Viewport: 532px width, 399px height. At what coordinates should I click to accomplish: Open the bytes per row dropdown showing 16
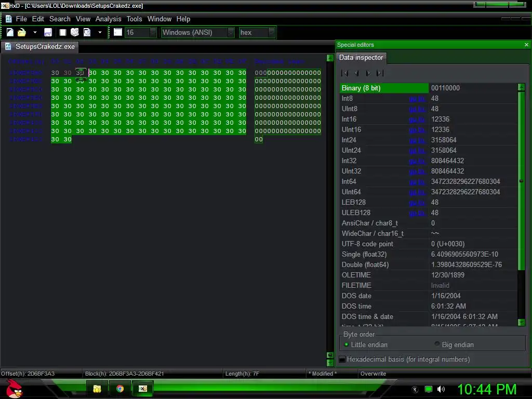pyautogui.click(x=153, y=32)
